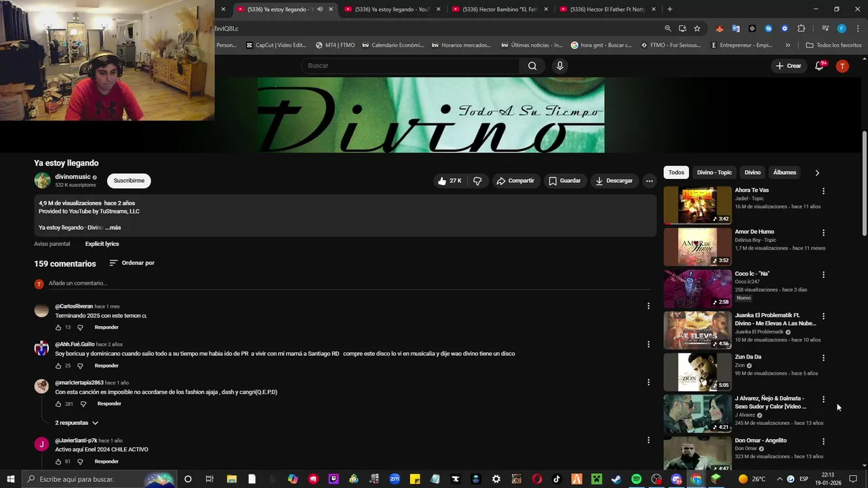Viewport: 868px width, 488px height.
Task: Like the @mariclertapia2863 comment
Action: 58,404
